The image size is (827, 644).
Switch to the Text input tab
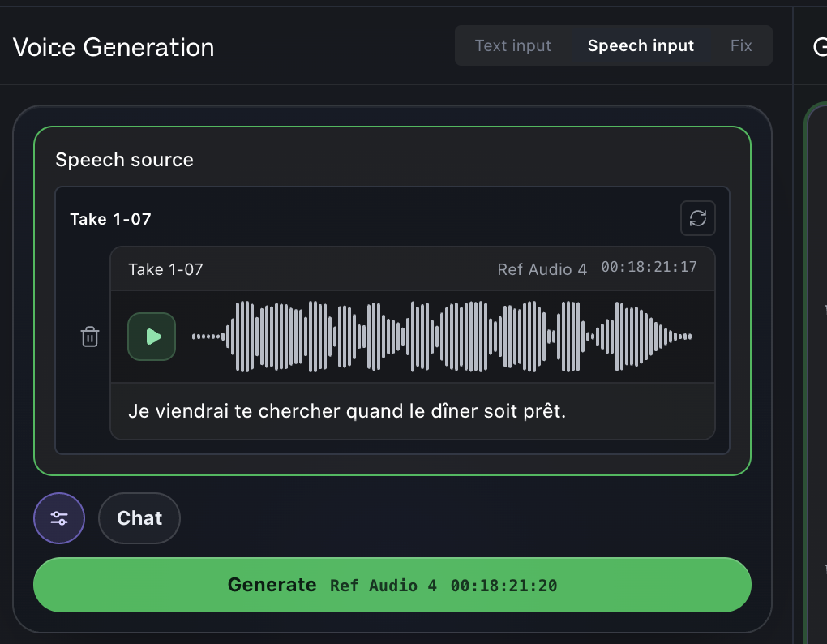pos(512,46)
